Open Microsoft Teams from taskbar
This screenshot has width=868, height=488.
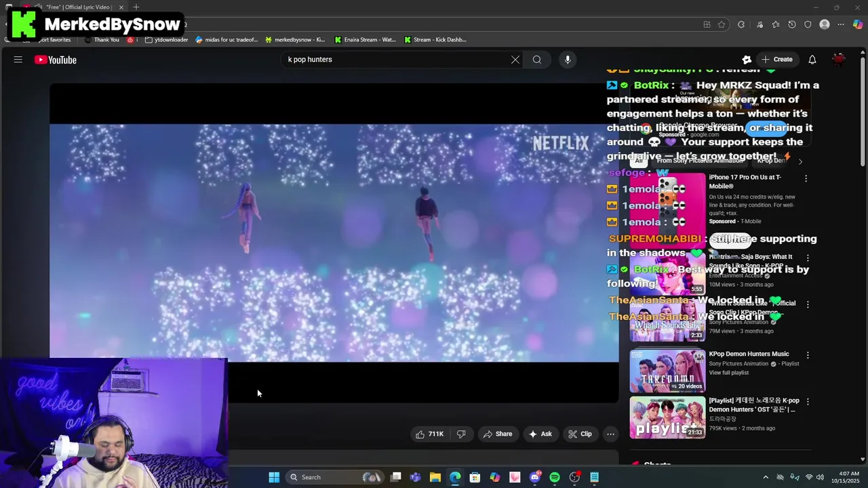tap(415, 477)
